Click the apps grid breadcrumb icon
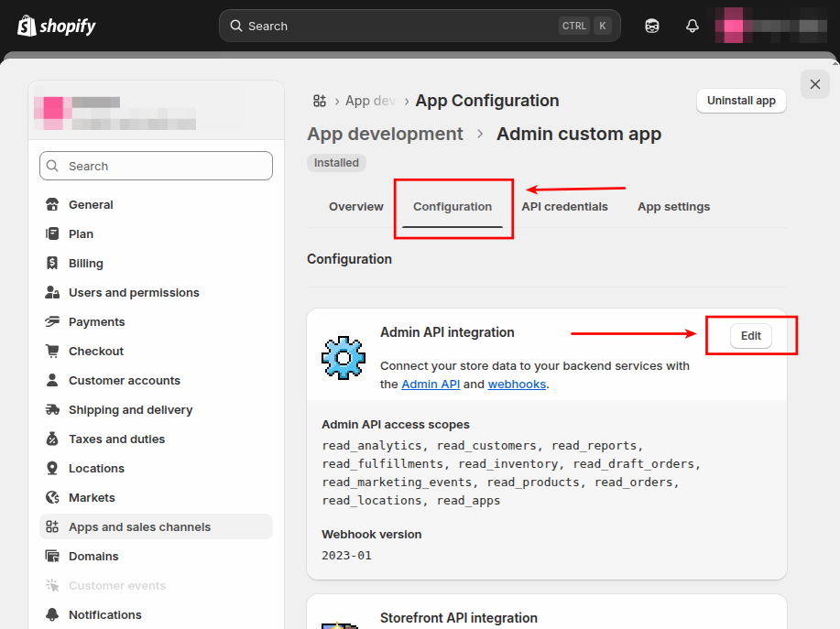This screenshot has width=840, height=629. 320,101
